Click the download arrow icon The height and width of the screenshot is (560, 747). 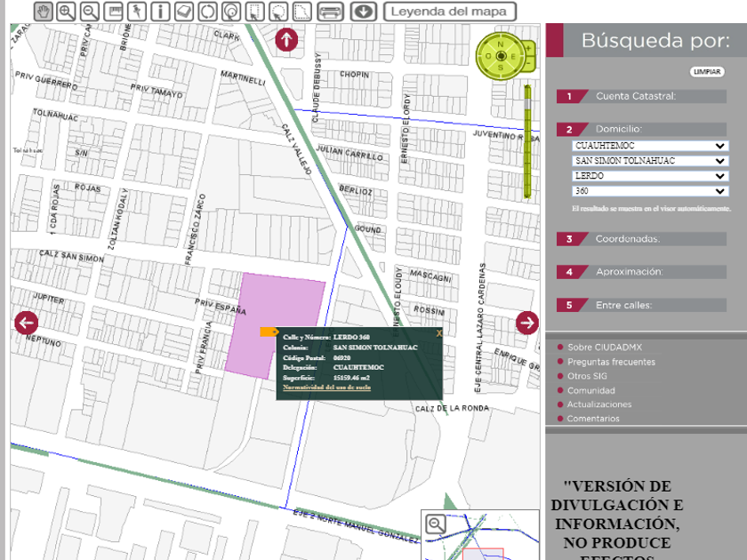tap(362, 12)
